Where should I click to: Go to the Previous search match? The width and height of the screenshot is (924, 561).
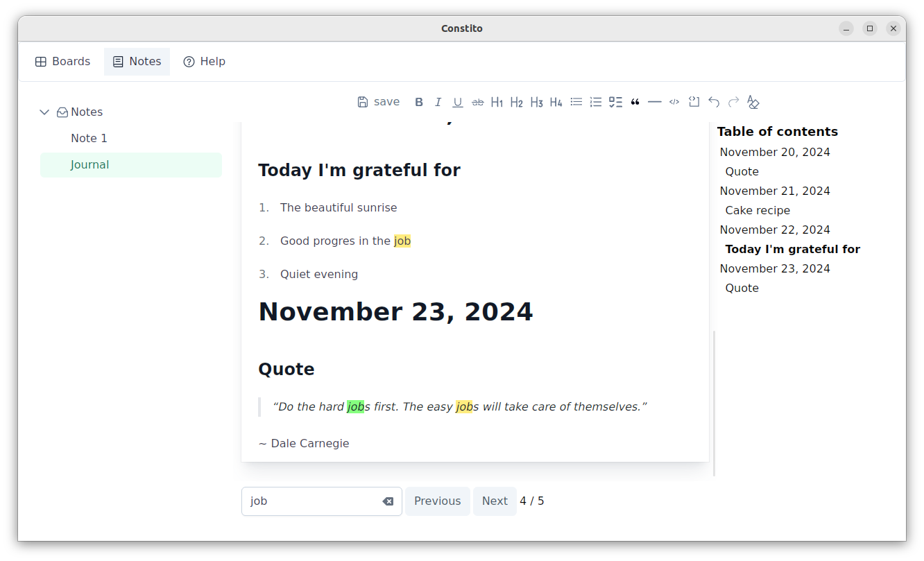[438, 501]
